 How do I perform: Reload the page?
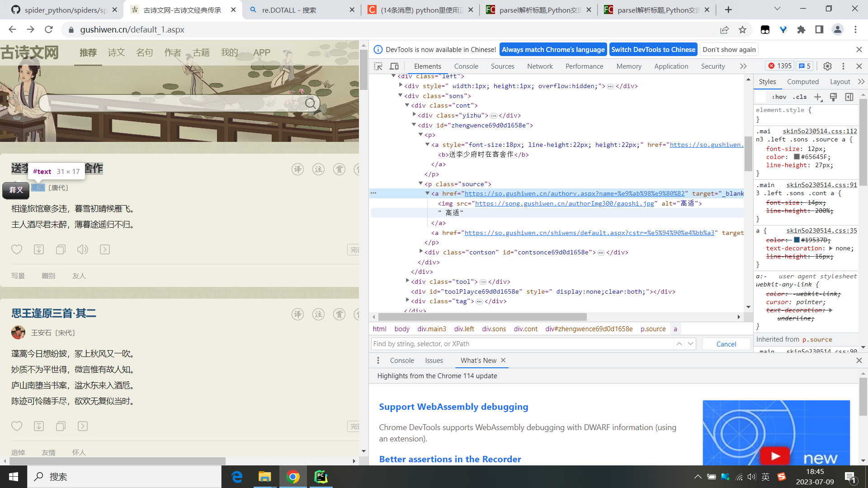pos(49,30)
